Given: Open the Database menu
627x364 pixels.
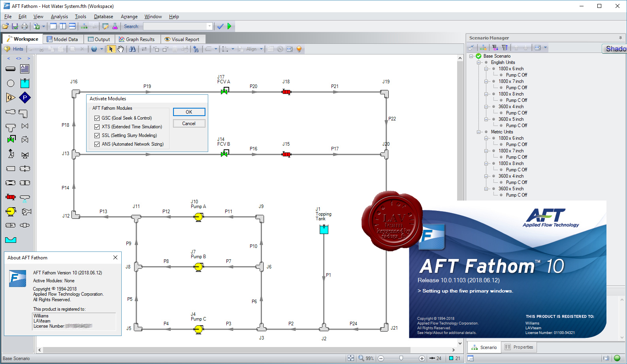Looking at the screenshot, I should click(104, 17).
